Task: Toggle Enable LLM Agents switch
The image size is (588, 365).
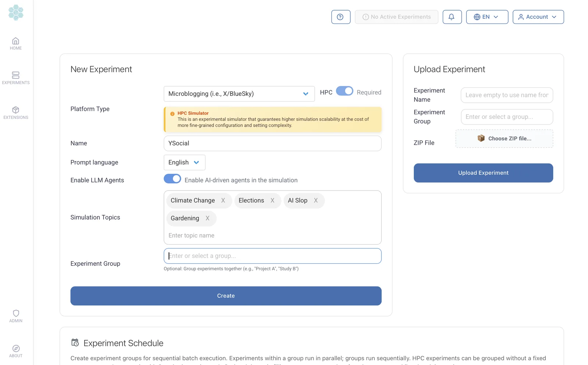Action: [x=172, y=179]
